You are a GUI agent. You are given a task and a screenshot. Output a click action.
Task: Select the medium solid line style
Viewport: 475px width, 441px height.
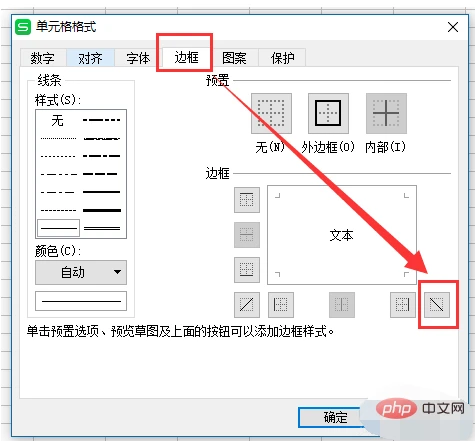point(102,192)
